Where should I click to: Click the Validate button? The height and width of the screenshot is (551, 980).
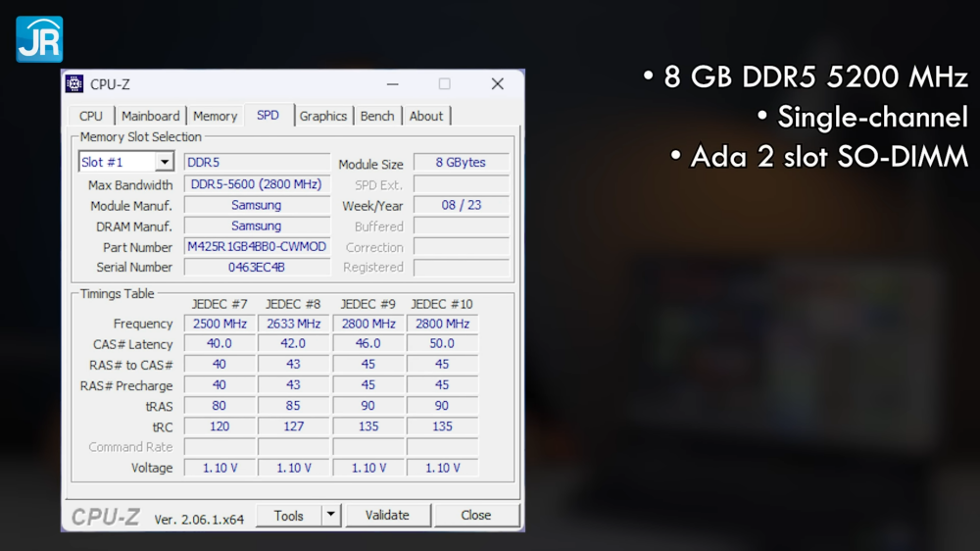[387, 515]
